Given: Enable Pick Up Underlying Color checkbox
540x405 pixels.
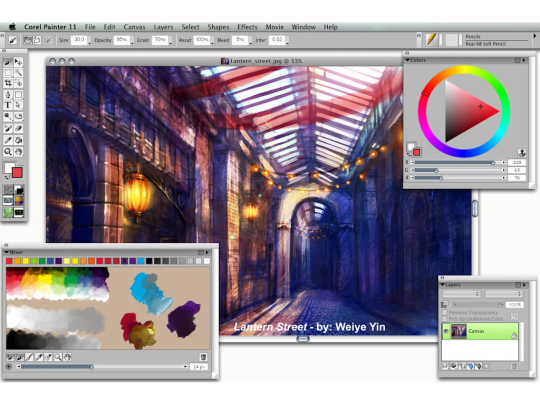Looking at the screenshot, I should coord(445,319).
